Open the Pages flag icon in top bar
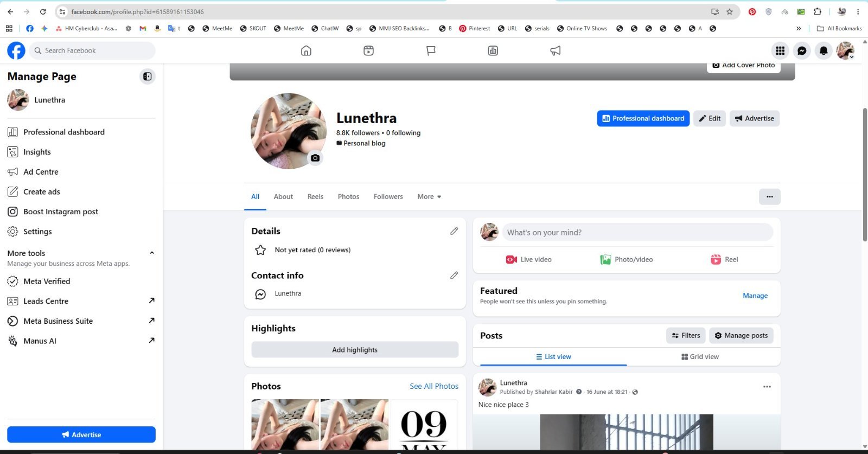Screen dimensions: 868x454 click(431, 50)
